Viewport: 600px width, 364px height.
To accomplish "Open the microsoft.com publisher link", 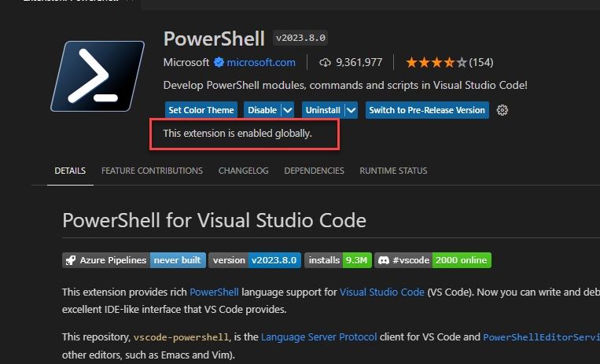I will 261,63.
